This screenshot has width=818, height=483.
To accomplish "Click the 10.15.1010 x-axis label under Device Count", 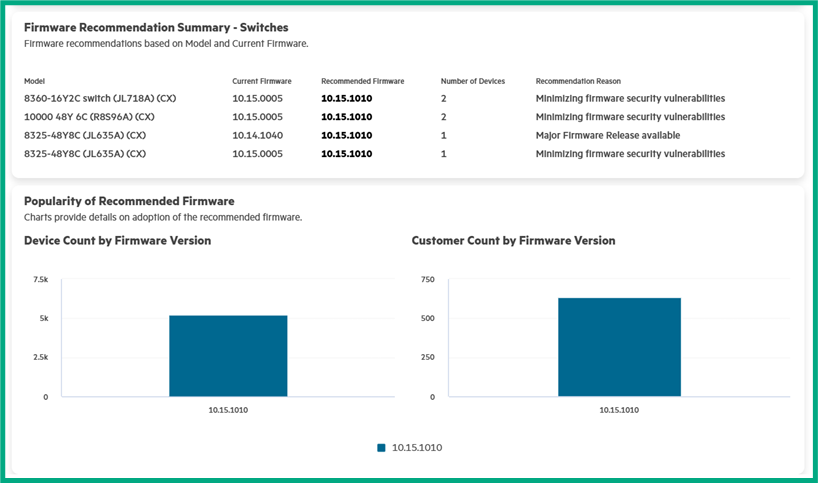I will pyautogui.click(x=228, y=410).
